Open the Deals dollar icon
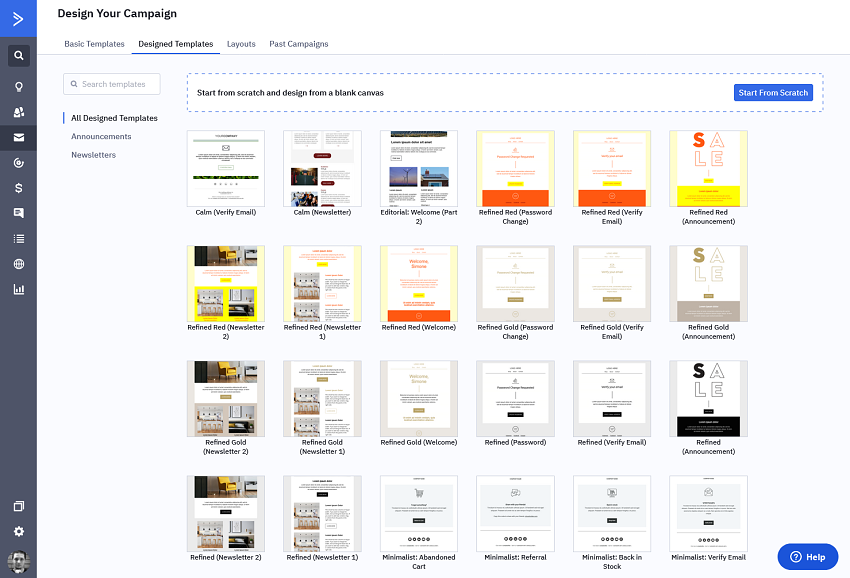 point(18,188)
